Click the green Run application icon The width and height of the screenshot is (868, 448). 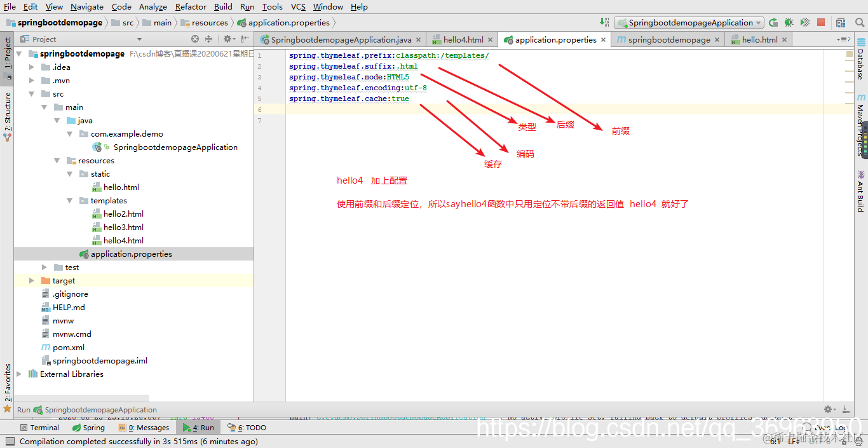coord(773,22)
